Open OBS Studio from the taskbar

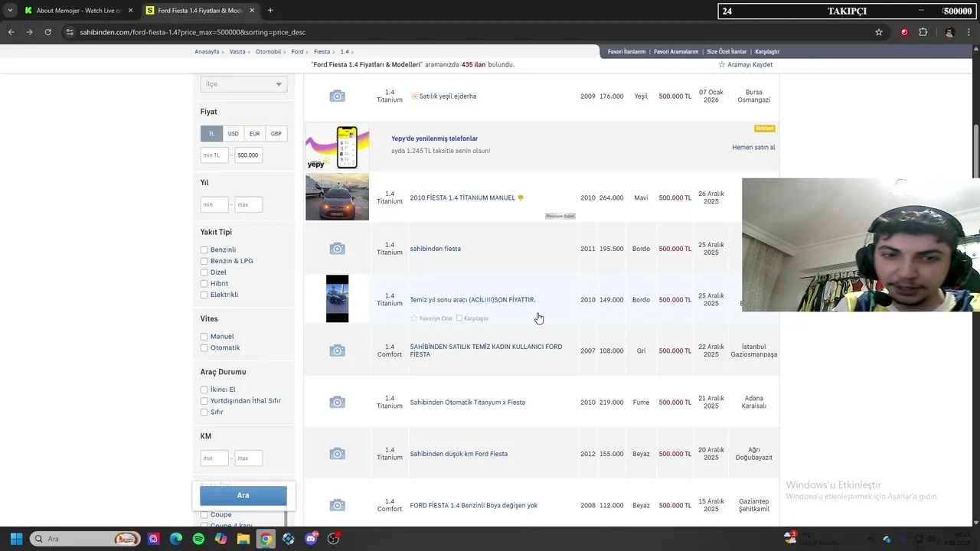pos(333,539)
